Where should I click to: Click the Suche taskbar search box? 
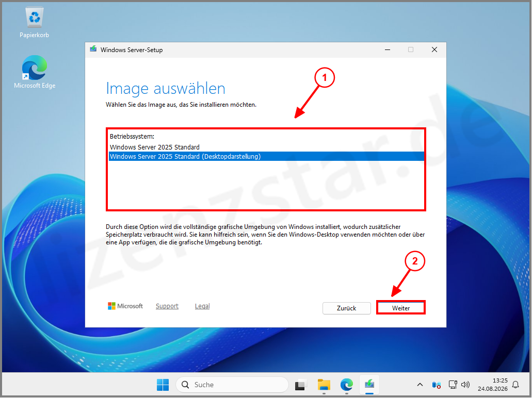232,385
